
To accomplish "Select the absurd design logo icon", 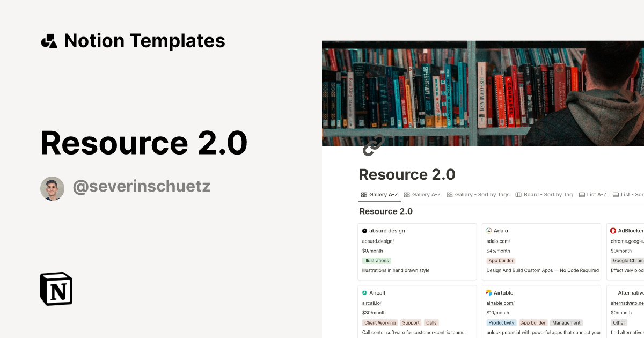I will click(x=364, y=230).
